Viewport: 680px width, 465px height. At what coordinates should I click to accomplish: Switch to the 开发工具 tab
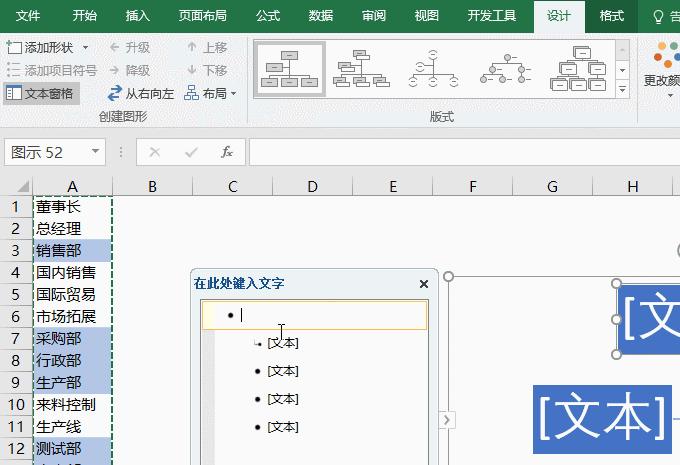[491, 16]
